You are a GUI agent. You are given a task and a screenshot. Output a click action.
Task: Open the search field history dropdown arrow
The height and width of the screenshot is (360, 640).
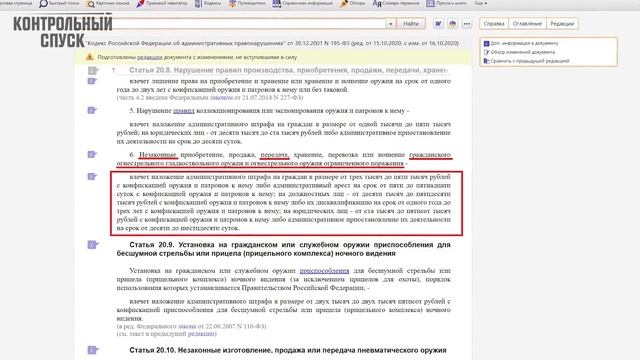(391, 24)
